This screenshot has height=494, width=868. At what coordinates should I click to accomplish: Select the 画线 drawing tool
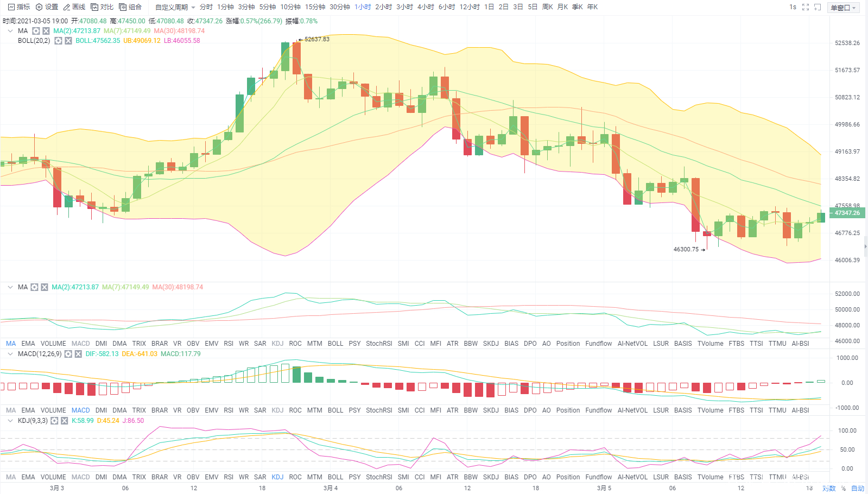pos(74,7)
